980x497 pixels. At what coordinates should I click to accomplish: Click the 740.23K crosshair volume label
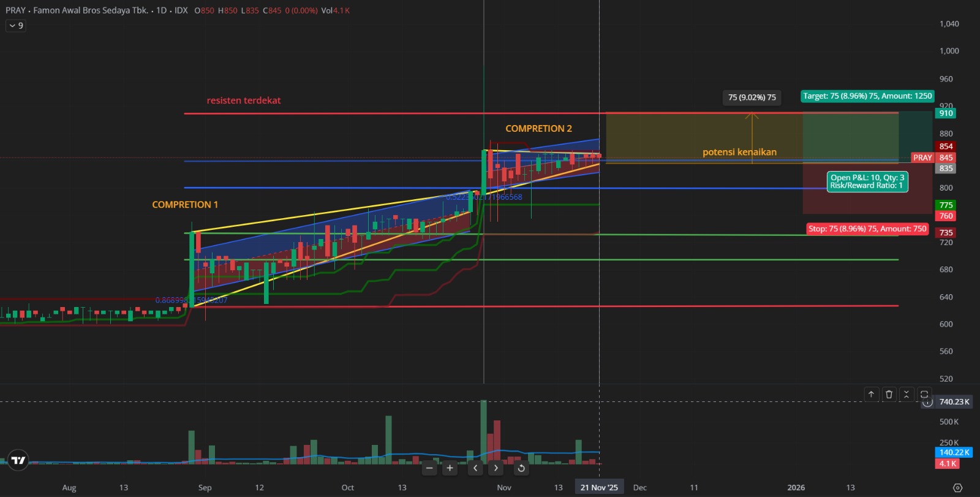pos(954,402)
